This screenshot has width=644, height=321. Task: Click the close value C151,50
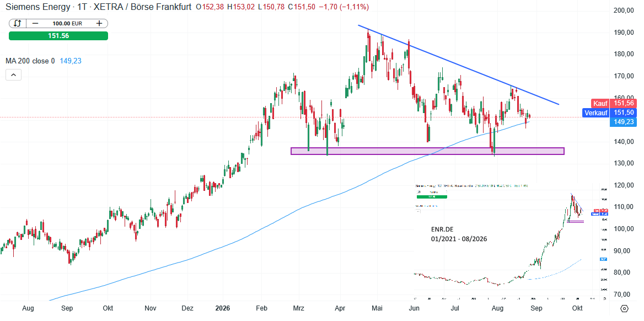coord(302,7)
